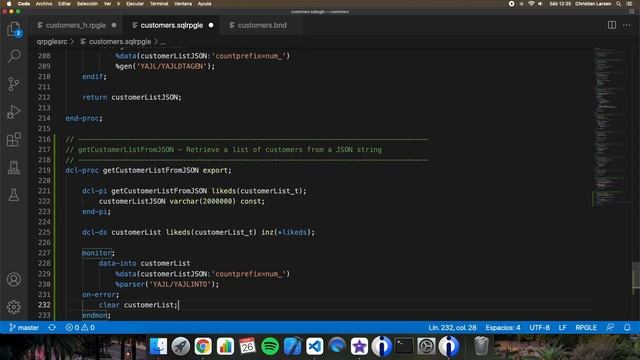Select the customers.sqlrpgle tab
Viewport: 640px width, 360px height.
[x=171, y=25]
